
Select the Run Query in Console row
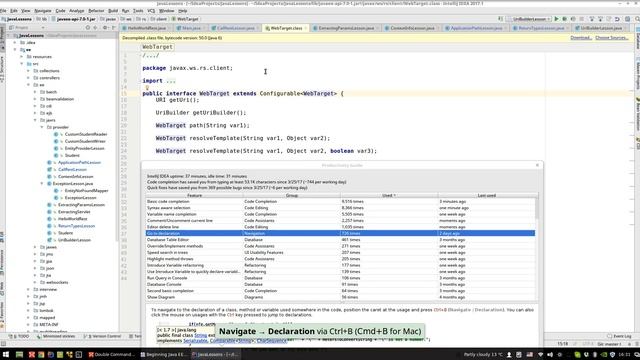(x=340, y=278)
